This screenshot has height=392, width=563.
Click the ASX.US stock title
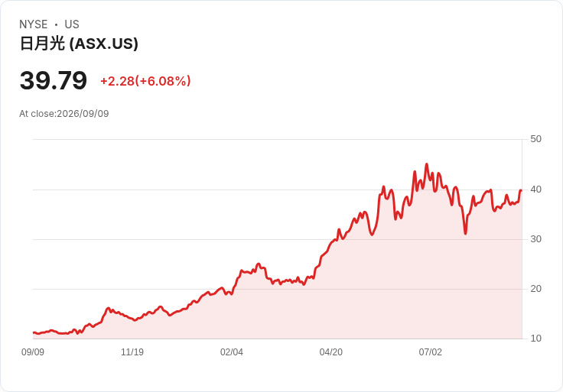[79, 44]
